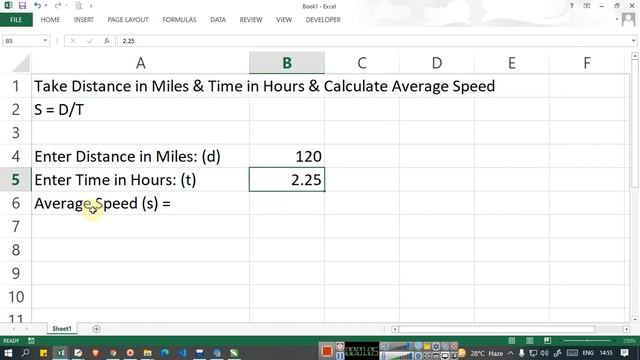Click the Insert Function fx icon
The height and width of the screenshot is (360, 640).
(x=107, y=41)
